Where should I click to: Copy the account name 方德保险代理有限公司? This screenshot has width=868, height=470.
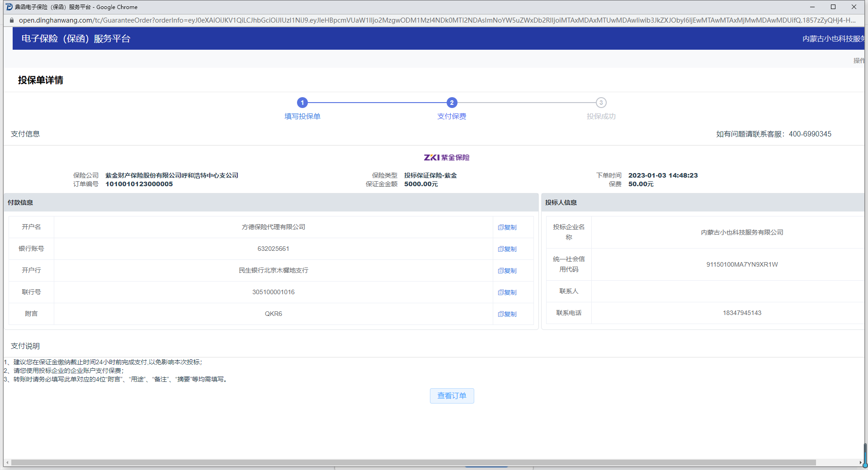pyautogui.click(x=507, y=227)
